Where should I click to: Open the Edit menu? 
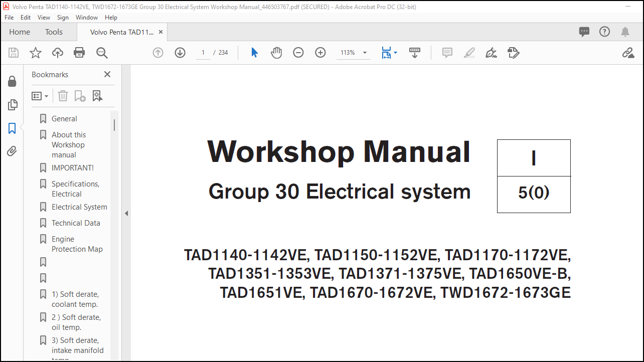click(26, 17)
